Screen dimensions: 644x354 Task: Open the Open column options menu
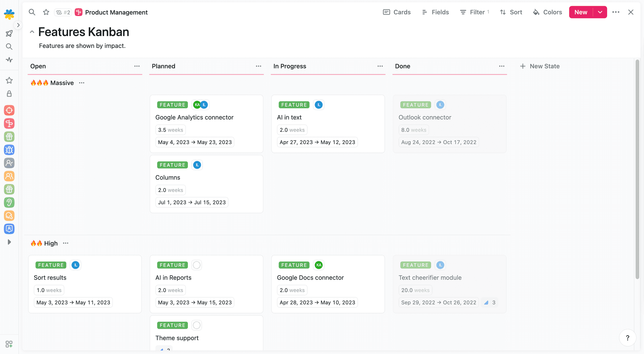tap(137, 66)
